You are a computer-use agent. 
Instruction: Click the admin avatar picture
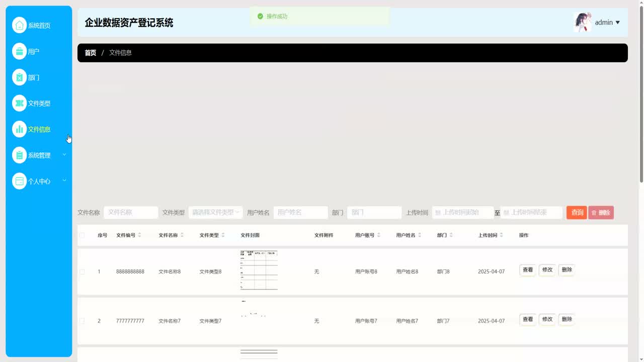click(x=582, y=22)
